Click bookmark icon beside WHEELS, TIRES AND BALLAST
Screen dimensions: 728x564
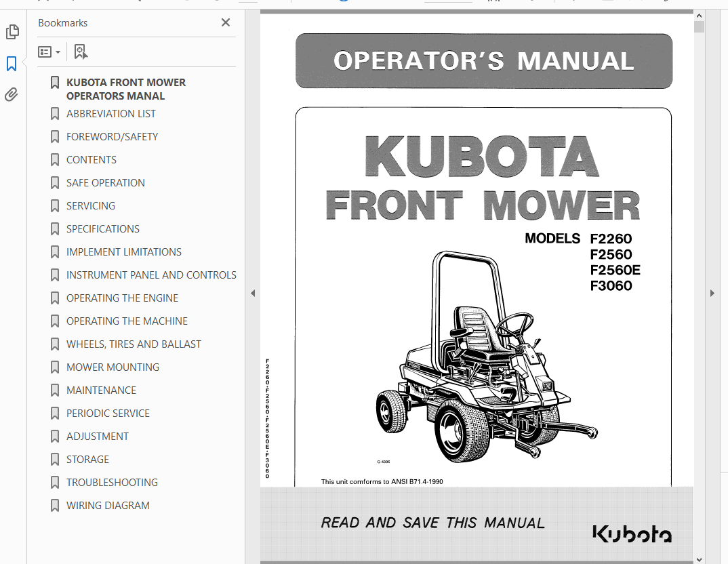click(55, 344)
